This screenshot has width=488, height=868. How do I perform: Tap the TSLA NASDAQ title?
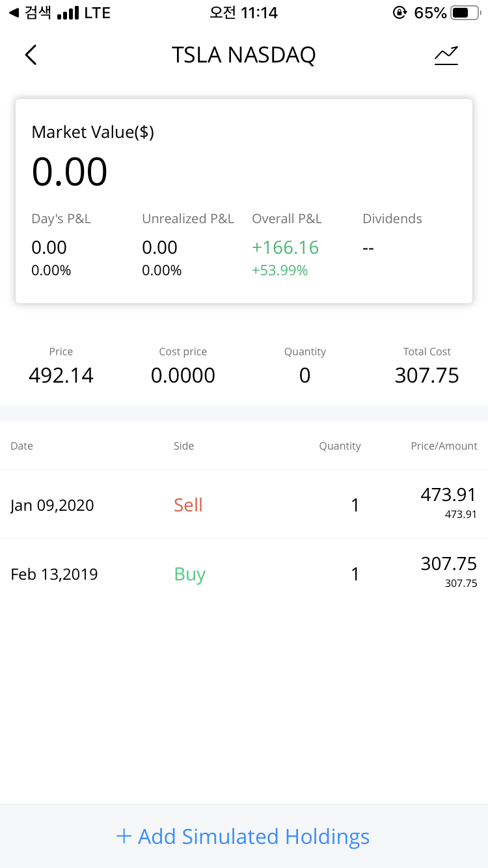tap(243, 55)
